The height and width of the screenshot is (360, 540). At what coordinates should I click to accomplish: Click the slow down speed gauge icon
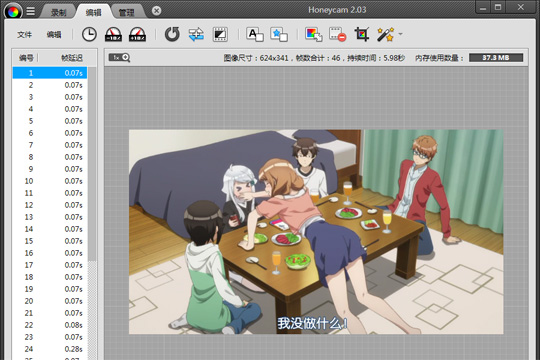click(x=113, y=34)
